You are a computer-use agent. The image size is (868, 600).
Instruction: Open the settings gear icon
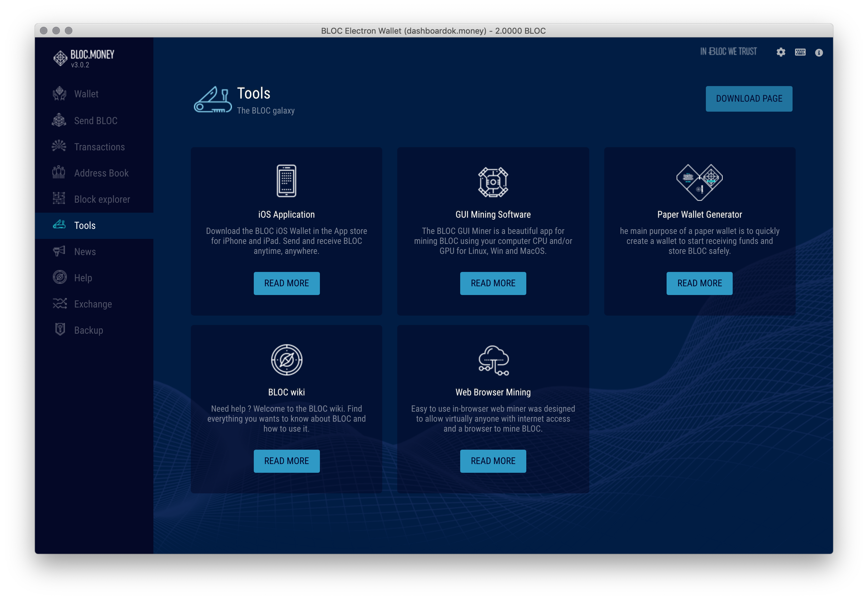tap(781, 52)
